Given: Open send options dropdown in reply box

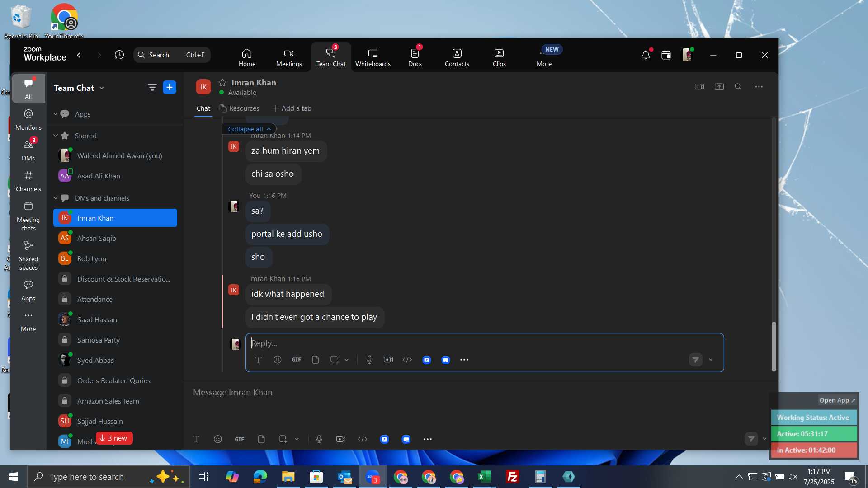Looking at the screenshot, I should (711, 360).
